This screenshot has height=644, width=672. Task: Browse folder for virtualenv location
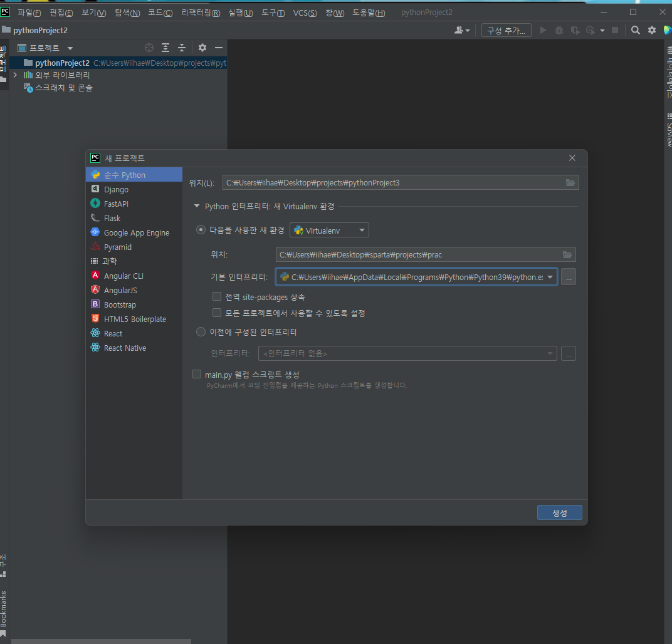567,255
